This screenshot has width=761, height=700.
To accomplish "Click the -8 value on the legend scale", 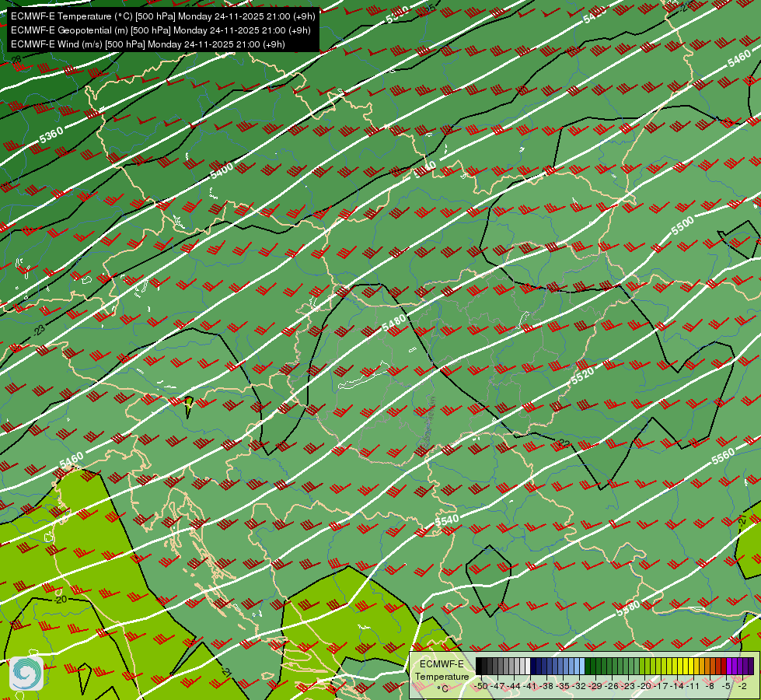I will [710, 687].
